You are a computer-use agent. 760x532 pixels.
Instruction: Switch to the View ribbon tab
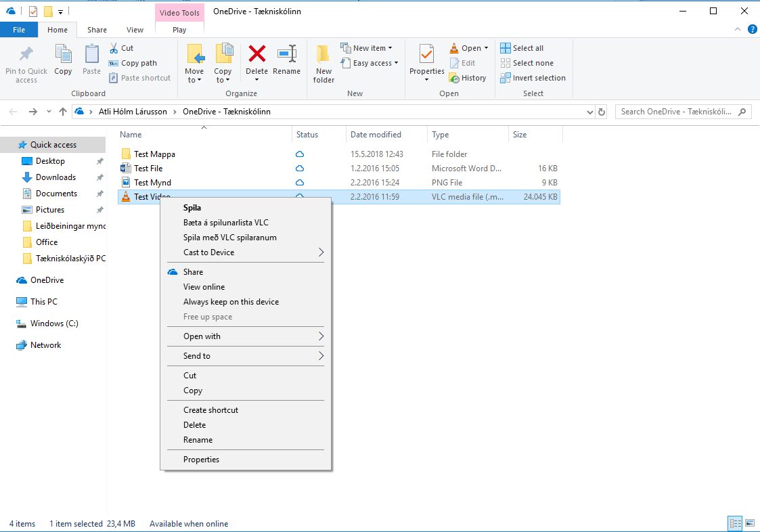point(135,30)
